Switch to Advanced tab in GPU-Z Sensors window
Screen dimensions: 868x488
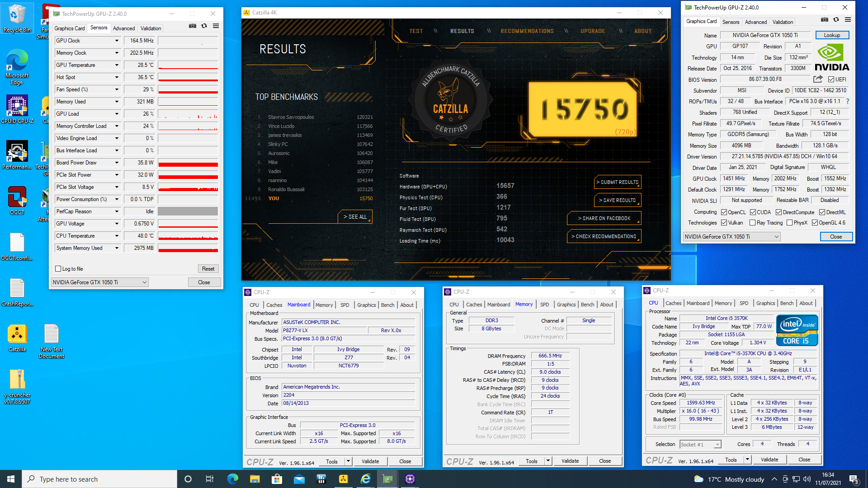click(124, 28)
